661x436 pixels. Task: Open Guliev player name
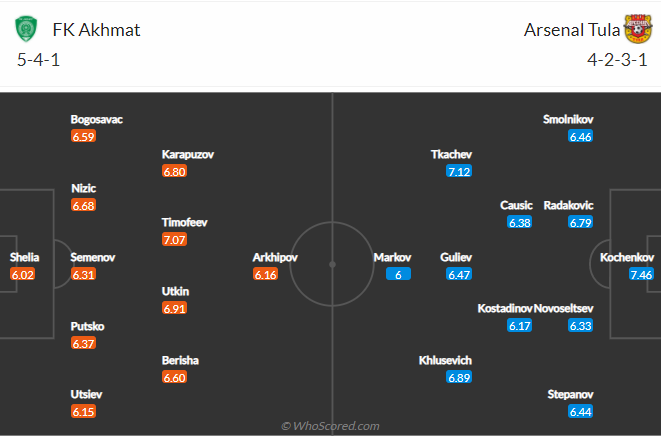[456, 257]
